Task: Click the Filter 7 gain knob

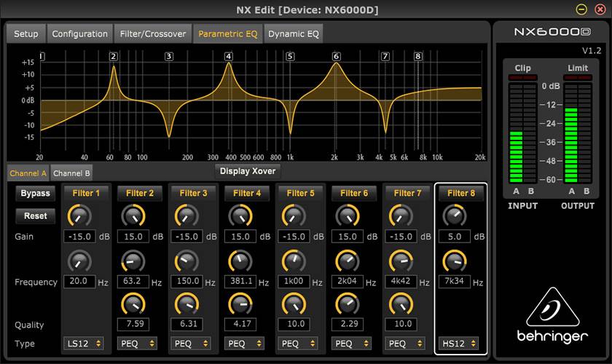Action: [x=401, y=215]
